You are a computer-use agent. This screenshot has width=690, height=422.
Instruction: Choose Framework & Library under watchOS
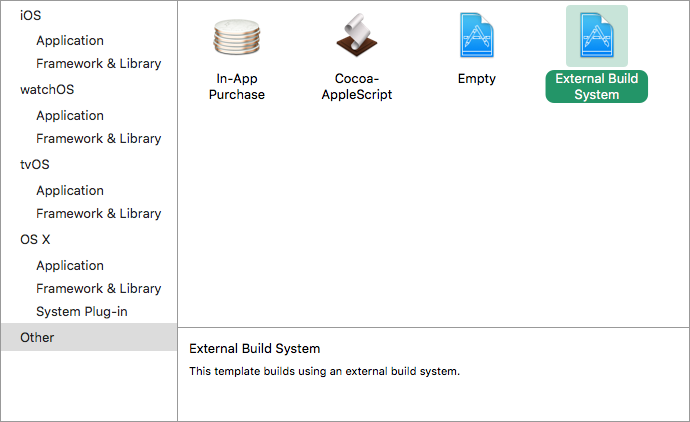tap(98, 138)
